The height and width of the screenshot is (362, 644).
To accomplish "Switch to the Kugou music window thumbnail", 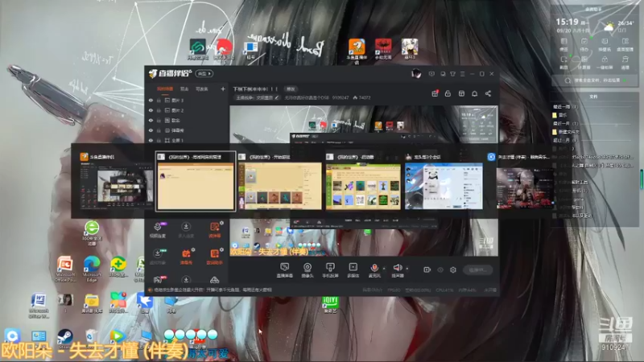I will [x=525, y=181].
